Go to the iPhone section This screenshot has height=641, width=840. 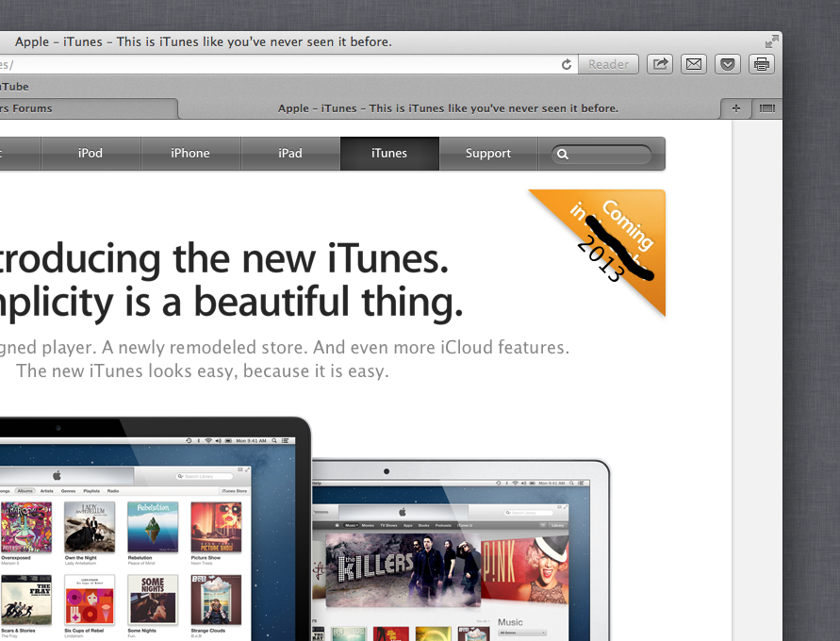(x=190, y=153)
